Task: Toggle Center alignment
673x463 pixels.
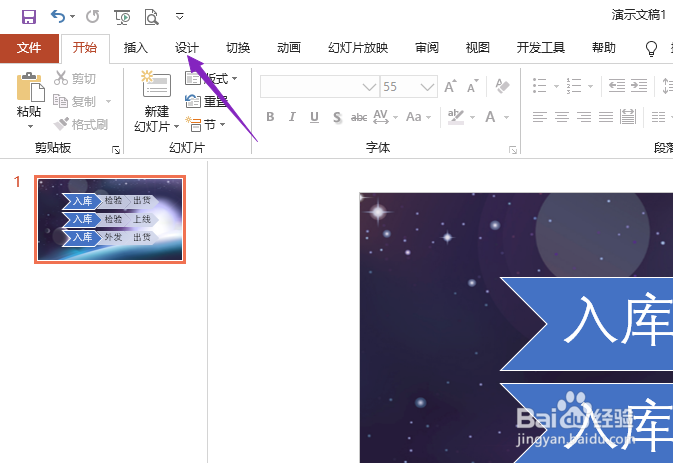Action: 562,117
